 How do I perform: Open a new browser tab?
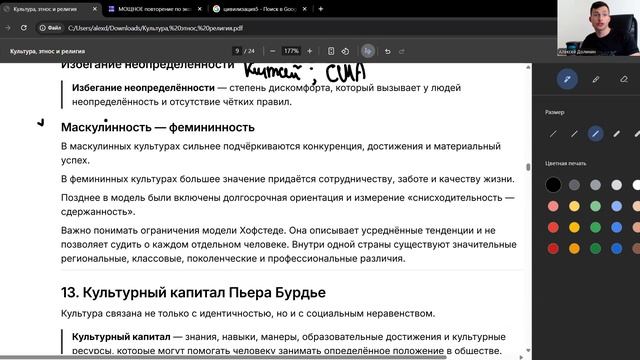[x=320, y=9]
